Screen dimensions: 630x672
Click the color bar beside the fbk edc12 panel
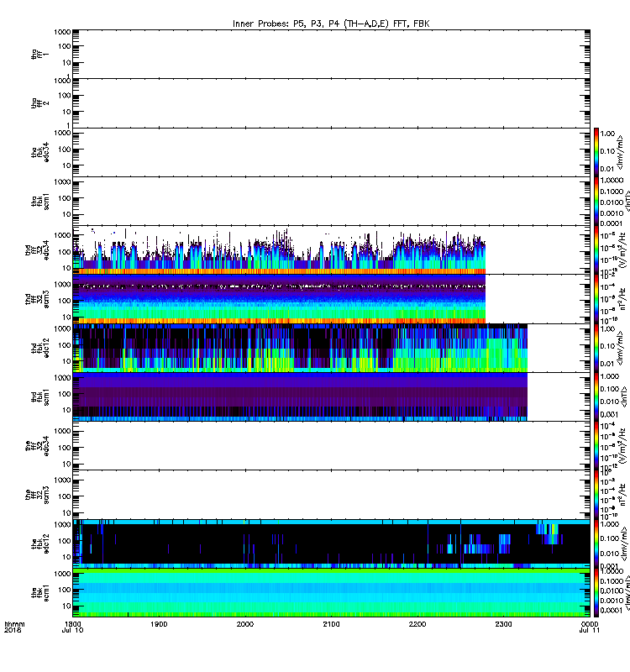(x=596, y=543)
